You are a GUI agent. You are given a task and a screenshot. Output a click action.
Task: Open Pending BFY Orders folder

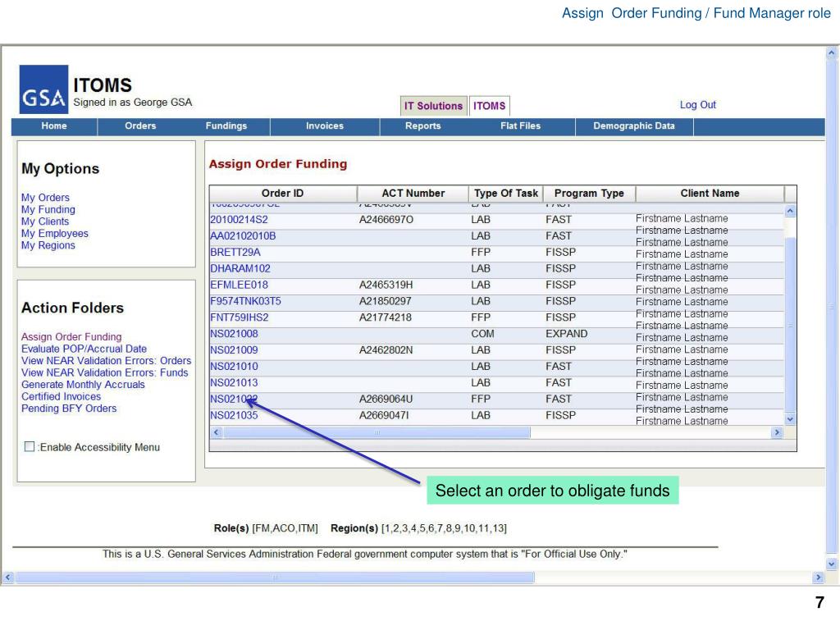pos(69,409)
